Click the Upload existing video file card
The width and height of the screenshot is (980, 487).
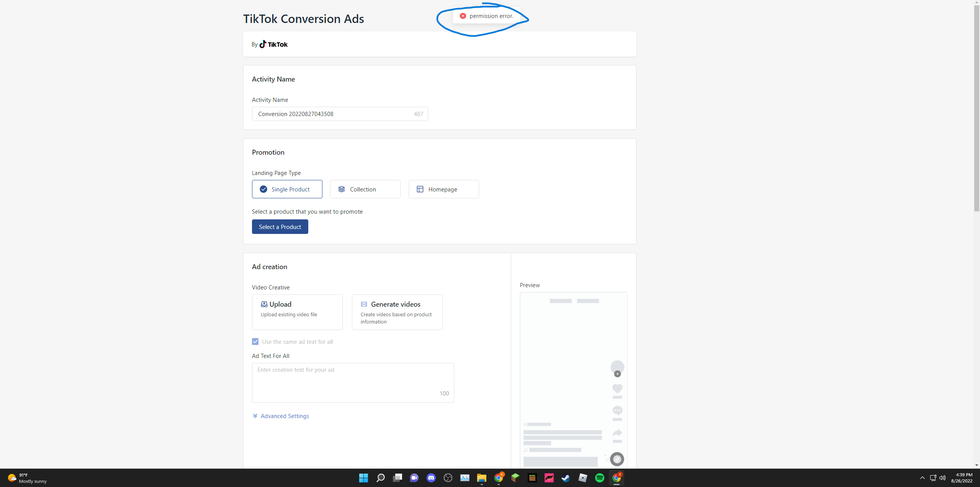297,312
